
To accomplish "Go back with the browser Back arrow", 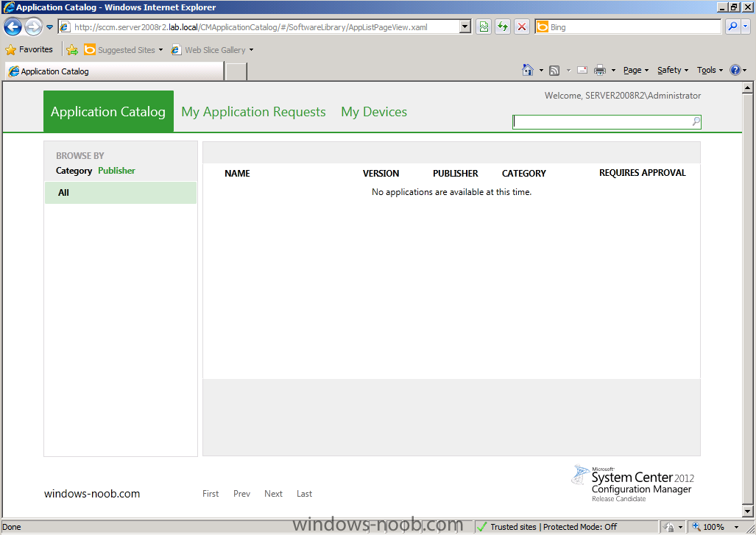I will 13,27.
